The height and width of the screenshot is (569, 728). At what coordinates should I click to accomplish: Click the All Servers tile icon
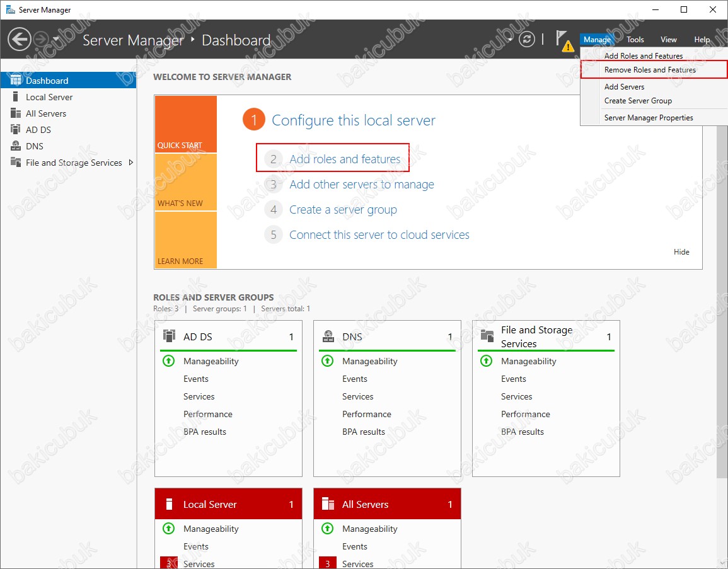tap(328, 503)
